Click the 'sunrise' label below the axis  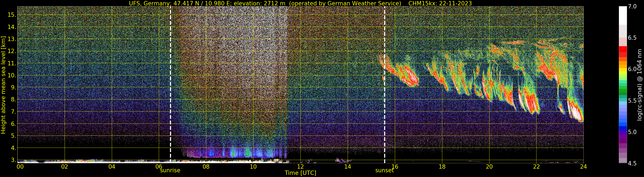click(x=170, y=171)
